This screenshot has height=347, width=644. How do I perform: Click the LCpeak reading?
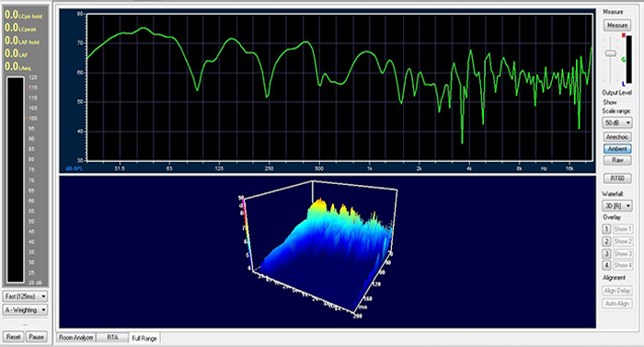20,28
